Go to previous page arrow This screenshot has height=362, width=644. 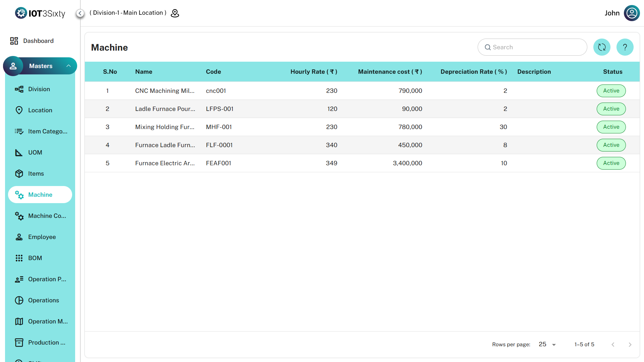pyautogui.click(x=613, y=345)
